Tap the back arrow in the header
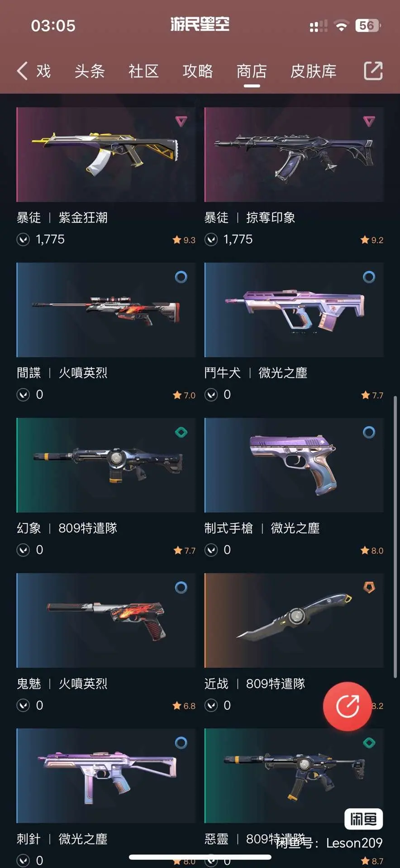 coord(22,71)
